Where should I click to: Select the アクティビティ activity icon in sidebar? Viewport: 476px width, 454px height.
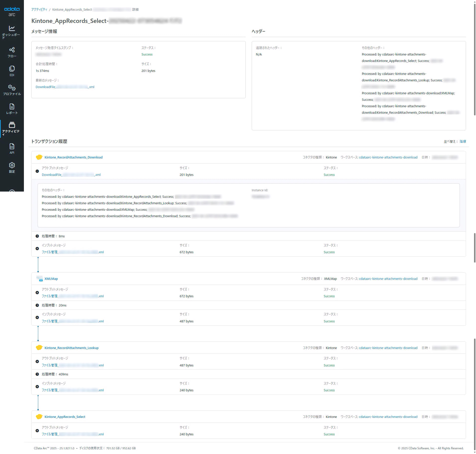(x=12, y=125)
